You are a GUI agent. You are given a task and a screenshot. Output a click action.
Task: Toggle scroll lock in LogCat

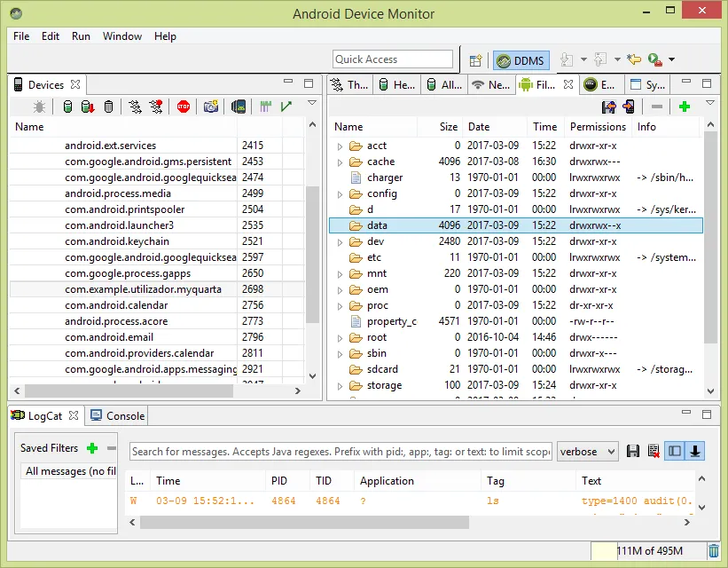pyautogui.click(x=695, y=451)
